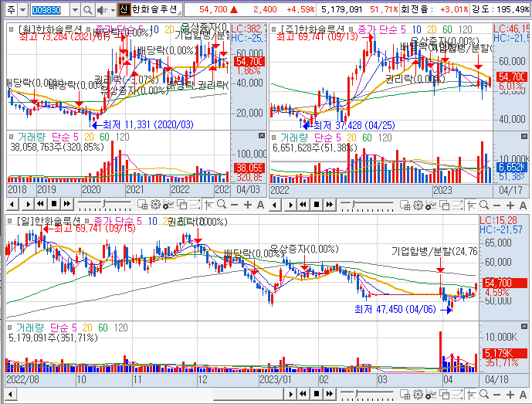Search stock code with magnifier icon
The height and width of the screenshot is (404, 532).
[x=87, y=10]
